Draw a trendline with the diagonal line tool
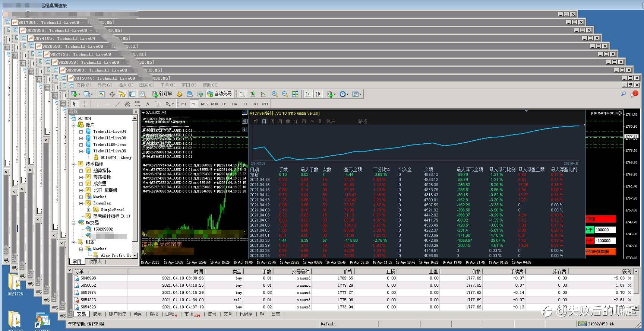This screenshot has height=331, width=644. pos(117,104)
